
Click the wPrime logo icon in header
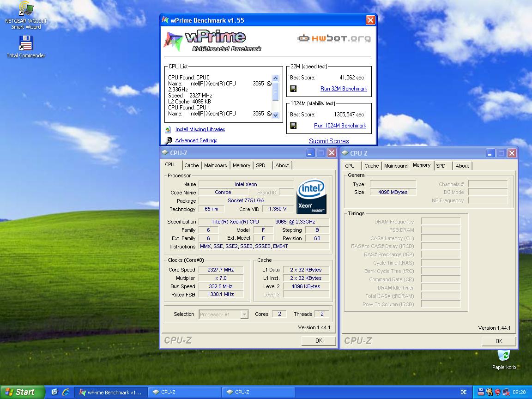tap(173, 41)
